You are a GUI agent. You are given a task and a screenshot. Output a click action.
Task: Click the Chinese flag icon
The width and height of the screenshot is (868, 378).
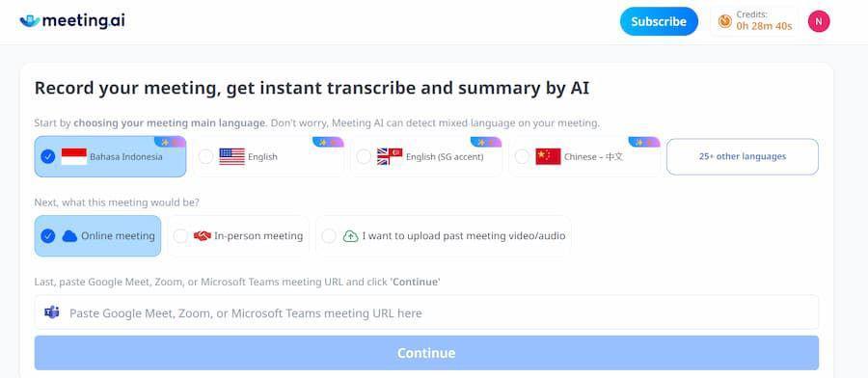[x=548, y=156]
